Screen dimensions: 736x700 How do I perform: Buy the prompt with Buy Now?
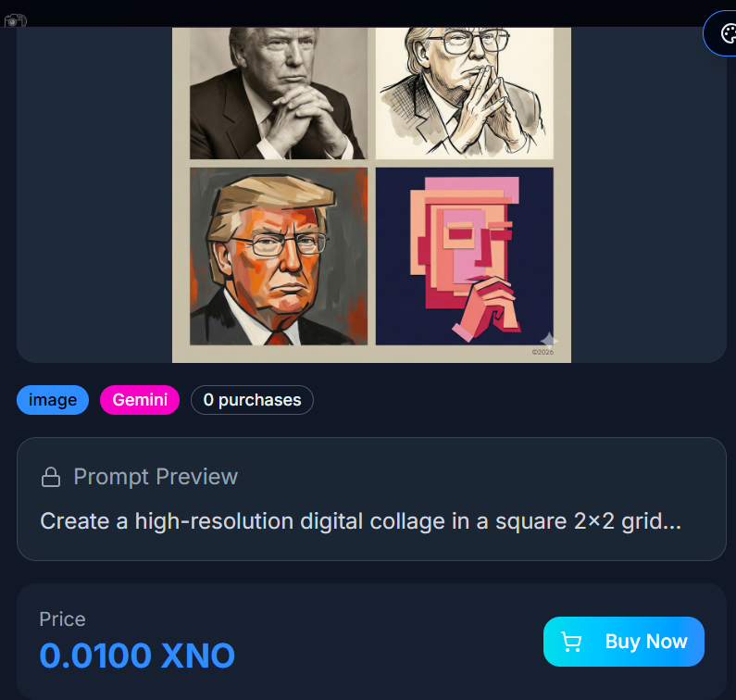[624, 642]
